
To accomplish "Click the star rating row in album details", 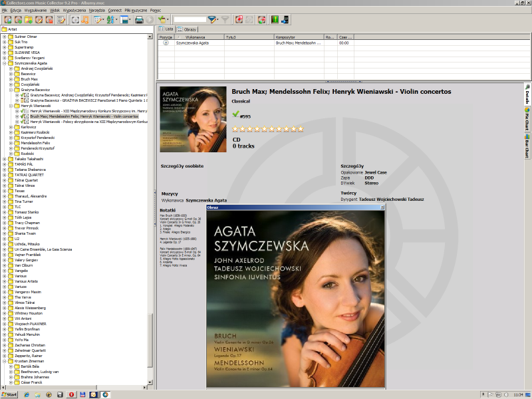I will tap(268, 129).
